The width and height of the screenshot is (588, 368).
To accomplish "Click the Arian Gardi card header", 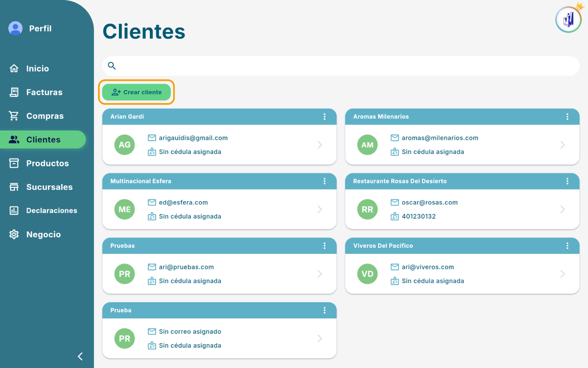I will [x=219, y=117].
